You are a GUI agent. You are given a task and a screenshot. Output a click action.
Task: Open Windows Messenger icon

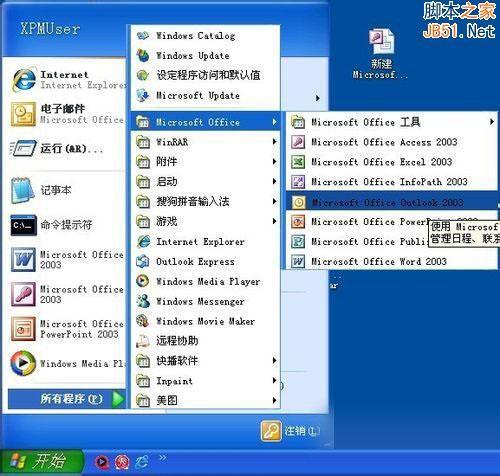[x=143, y=301]
